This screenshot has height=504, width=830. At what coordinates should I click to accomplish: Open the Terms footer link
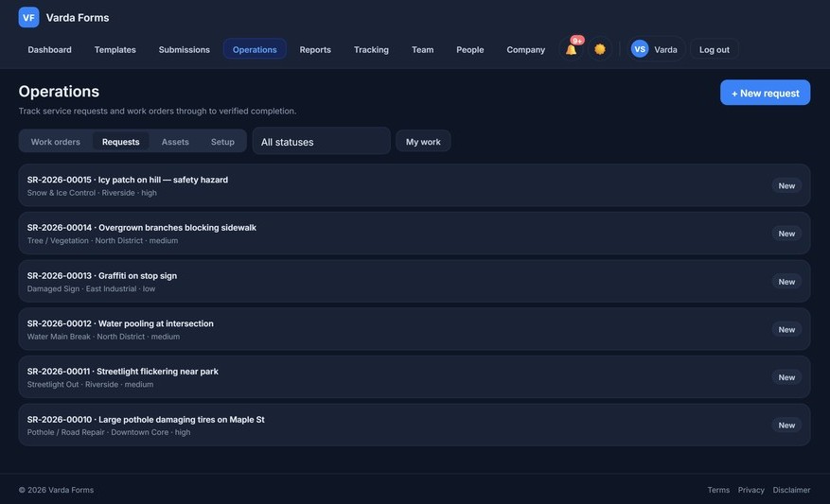[718, 490]
